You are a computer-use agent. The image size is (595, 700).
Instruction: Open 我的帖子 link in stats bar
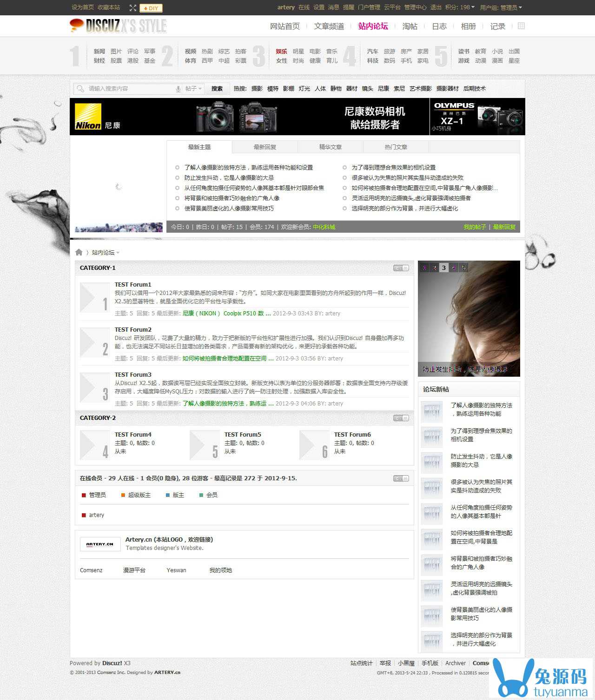pos(475,227)
